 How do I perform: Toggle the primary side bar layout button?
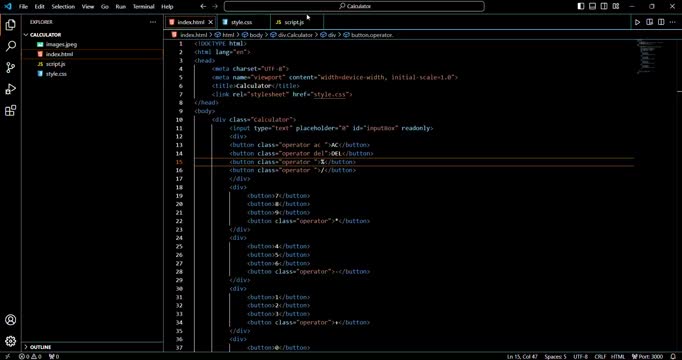581,7
